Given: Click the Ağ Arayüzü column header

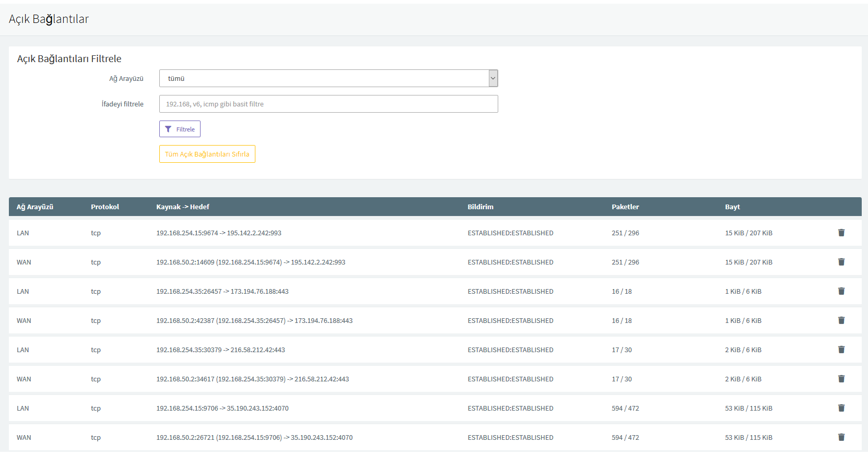Looking at the screenshot, I should click(35, 207).
